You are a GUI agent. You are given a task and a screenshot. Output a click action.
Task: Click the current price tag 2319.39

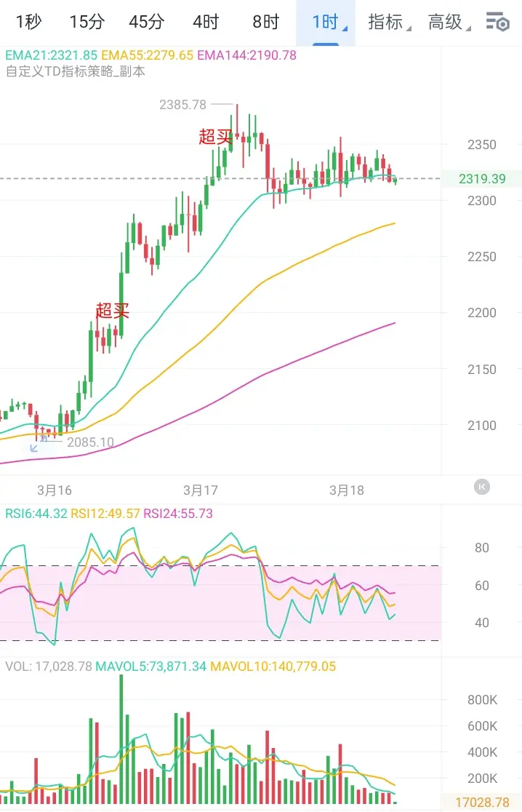(481, 179)
